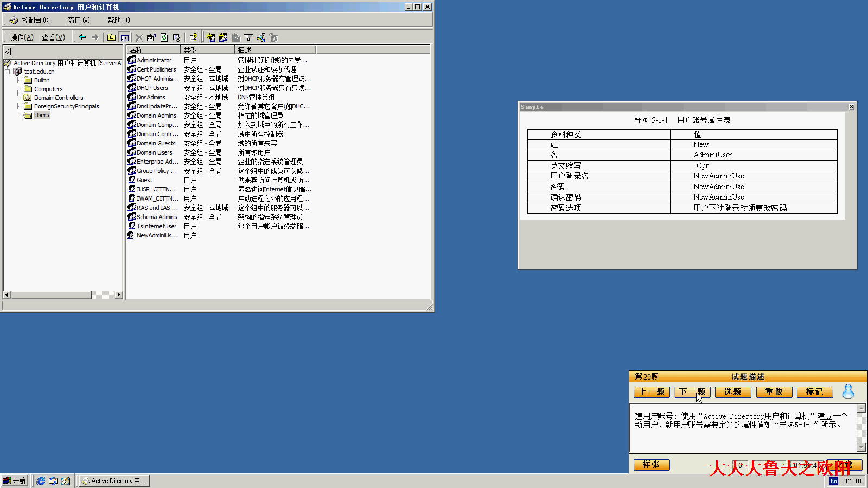Click the 开始 Start button
Viewport: 868px width, 488px height.
tap(15, 480)
